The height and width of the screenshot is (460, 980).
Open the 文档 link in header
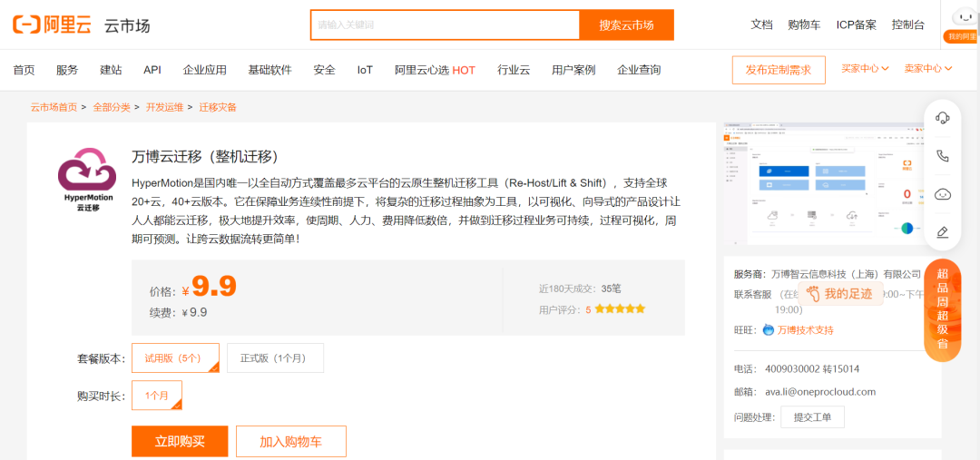pyautogui.click(x=762, y=25)
